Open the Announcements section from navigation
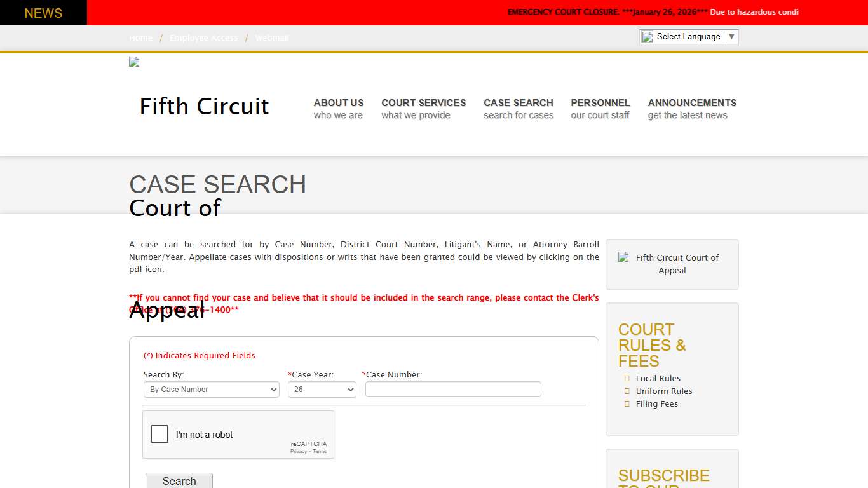 point(692,108)
